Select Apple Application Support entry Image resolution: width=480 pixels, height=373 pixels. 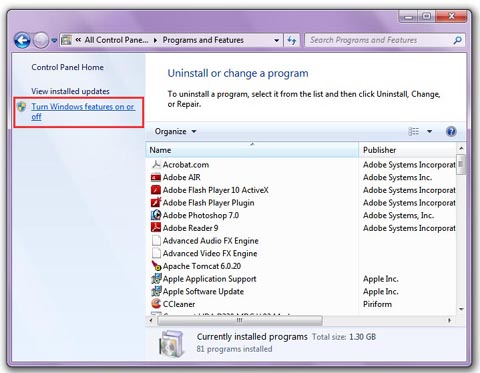coord(209,279)
